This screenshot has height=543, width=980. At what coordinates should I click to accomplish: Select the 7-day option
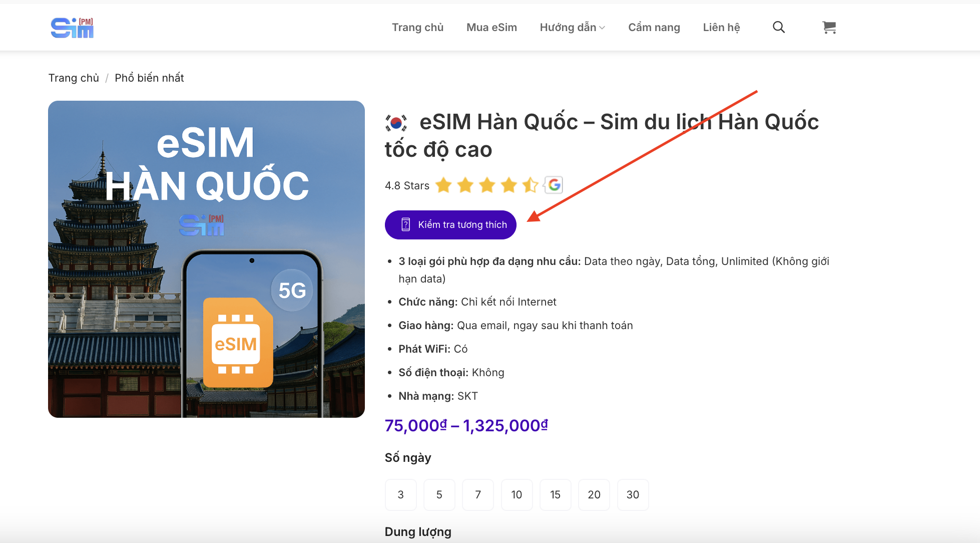coord(478,494)
